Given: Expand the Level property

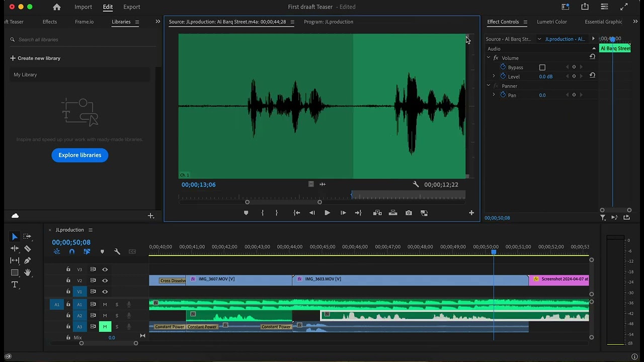Looking at the screenshot, I should (x=494, y=76).
